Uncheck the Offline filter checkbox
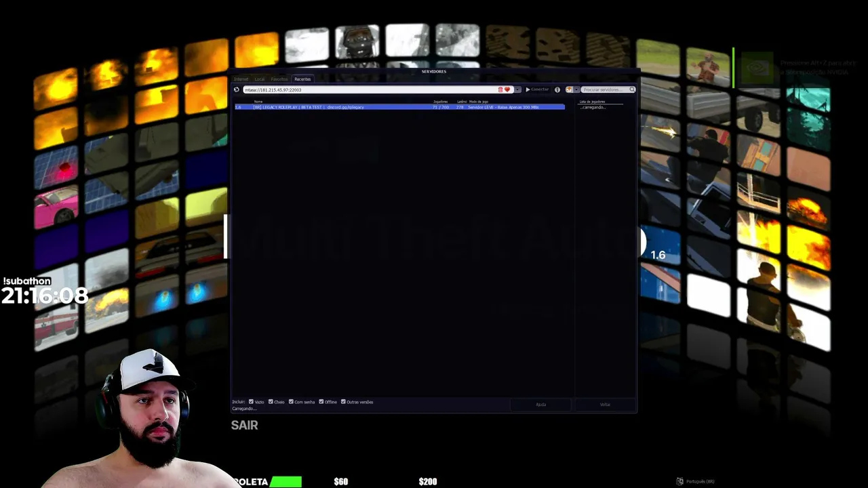 [321, 402]
